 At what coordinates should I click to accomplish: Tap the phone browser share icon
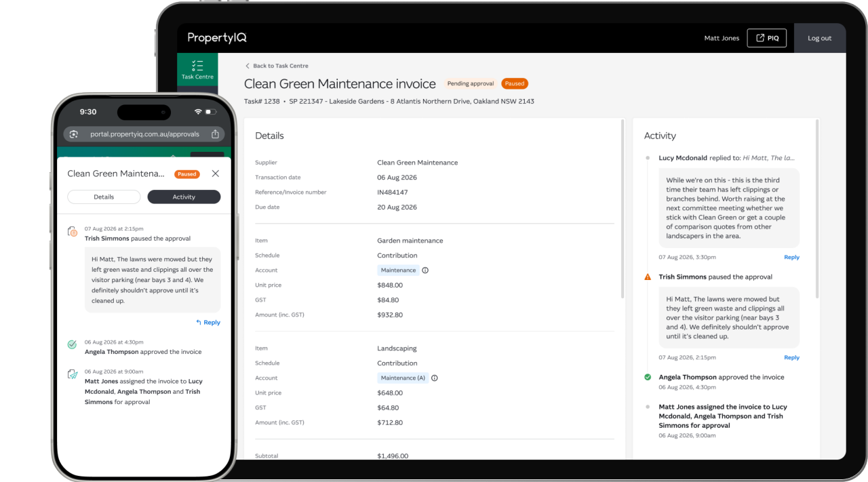215,134
